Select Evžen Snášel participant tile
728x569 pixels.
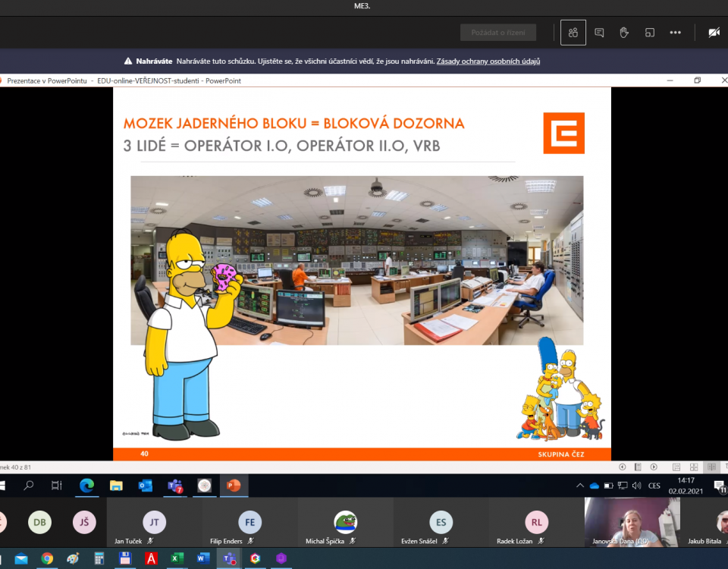pos(441,522)
